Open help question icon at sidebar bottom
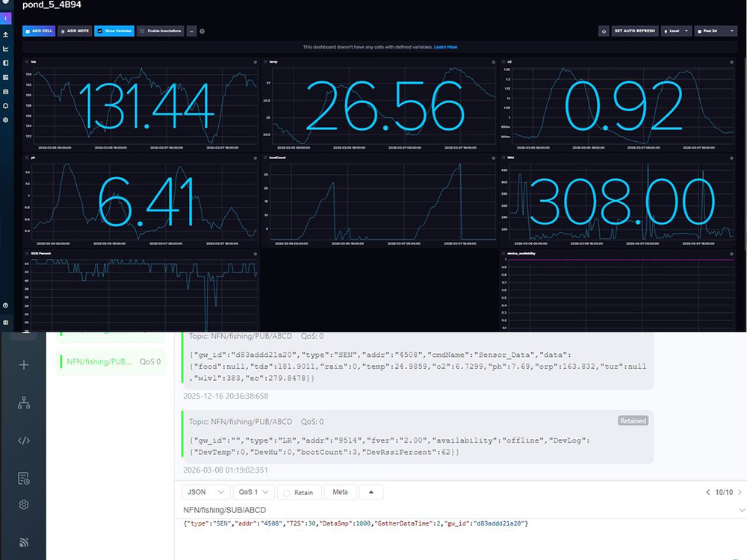Screen dimensions: 747x560 click(x=6, y=305)
